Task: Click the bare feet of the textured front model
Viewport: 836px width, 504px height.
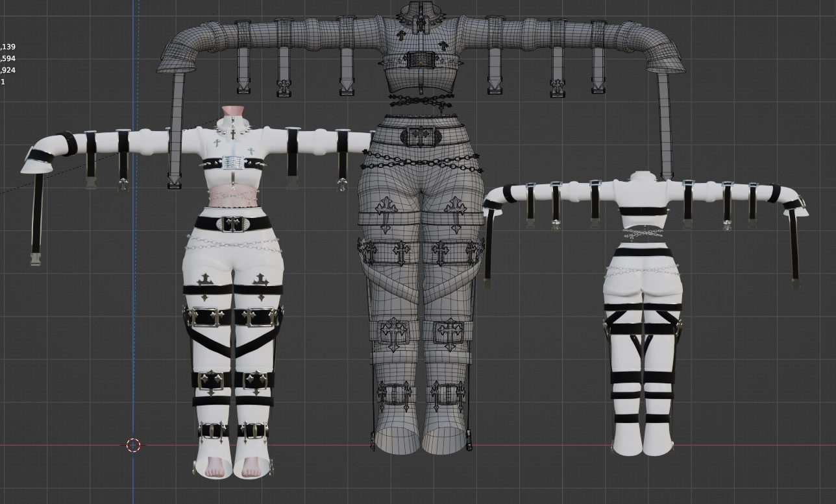Action: pos(232,467)
